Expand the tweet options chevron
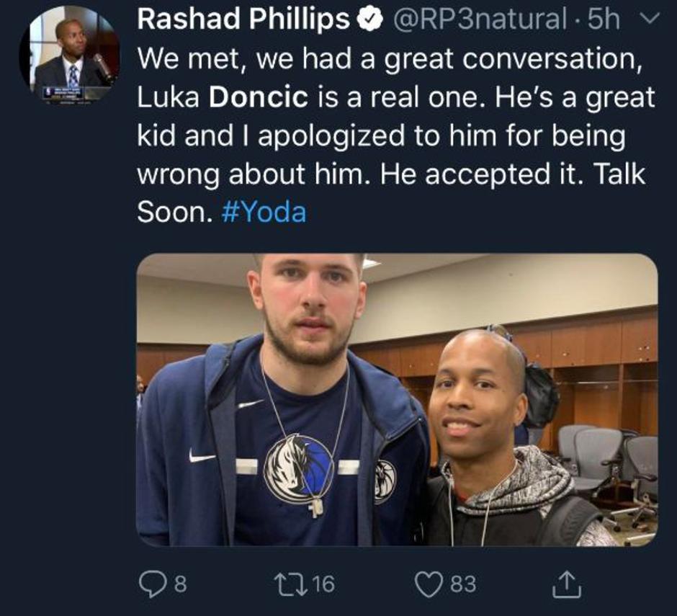 coord(651,20)
